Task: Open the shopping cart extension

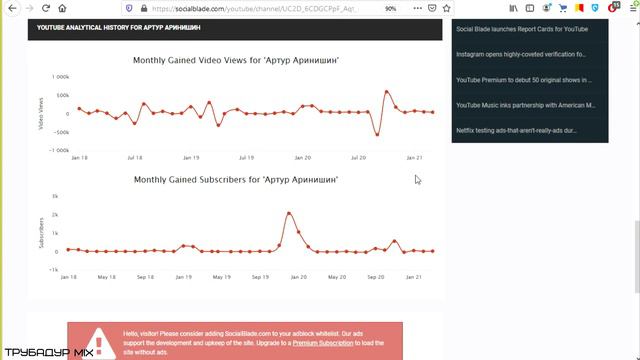Action: point(563,8)
